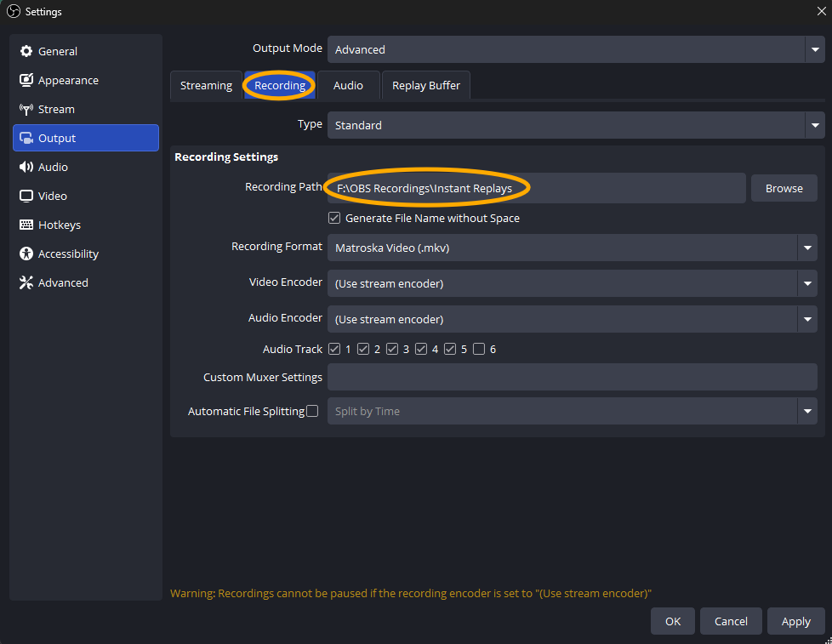Click the Custom Muxer Settings field

(572, 377)
